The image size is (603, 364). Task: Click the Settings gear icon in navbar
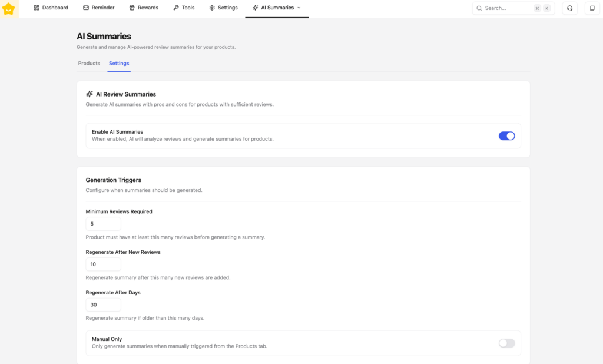[x=212, y=8]
